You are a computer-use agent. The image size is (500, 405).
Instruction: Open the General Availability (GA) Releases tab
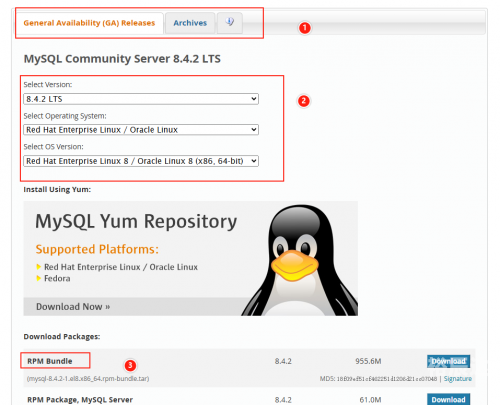(89, 23)
